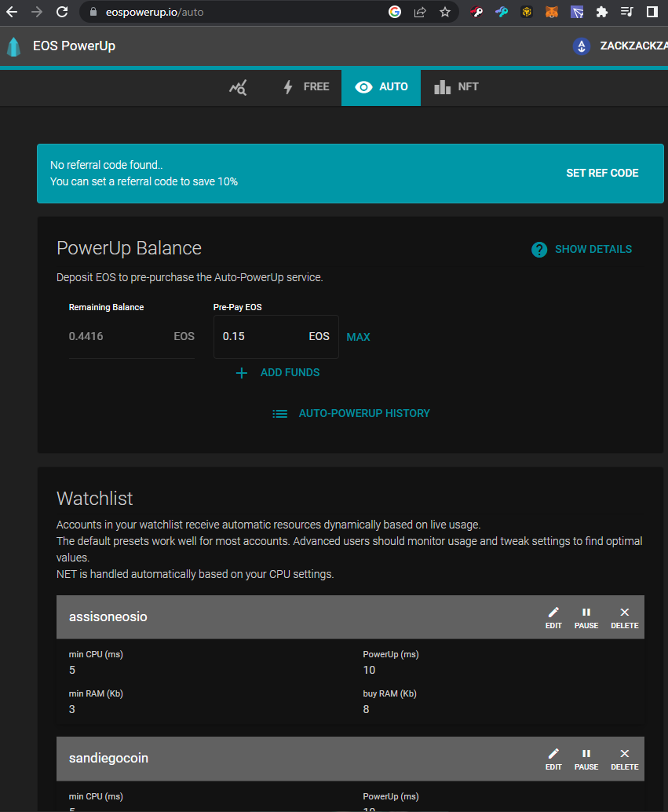Focus the Pre-Pay EOS amount field
This screenshot has width=668, height=812.
pyautogui.click(x=276, y=337)
